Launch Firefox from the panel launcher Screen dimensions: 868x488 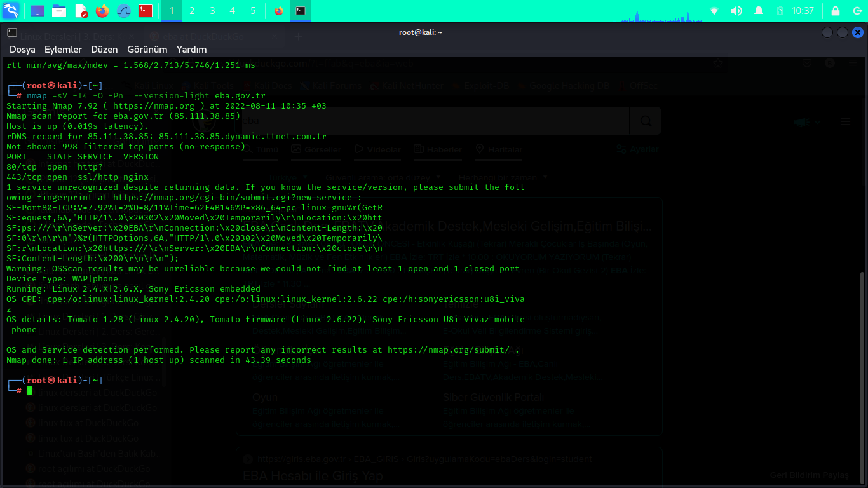(102, 11)
